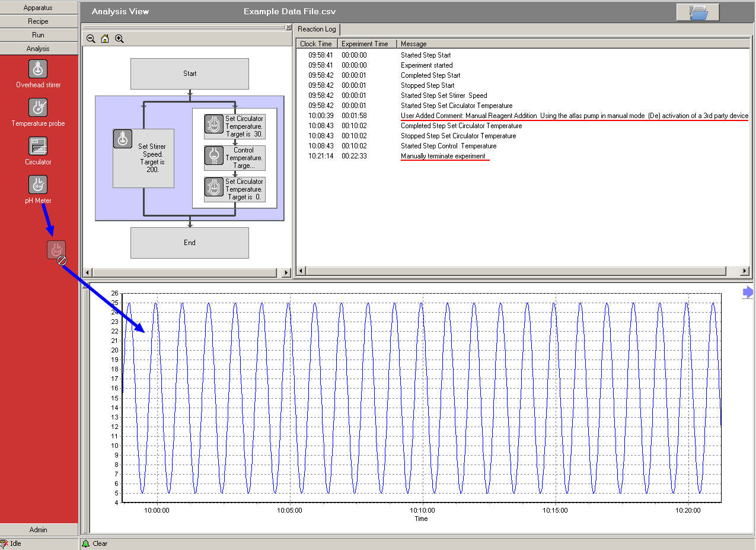Click the reaction log horizontal scrollbar thumb

coord(516,271)
